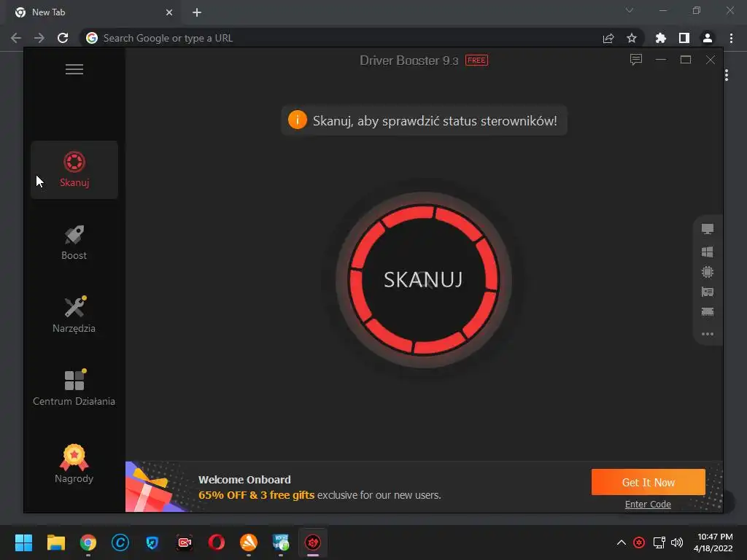Click the Get It Now offer button
The image size is (747, 560).
(648, 482)
